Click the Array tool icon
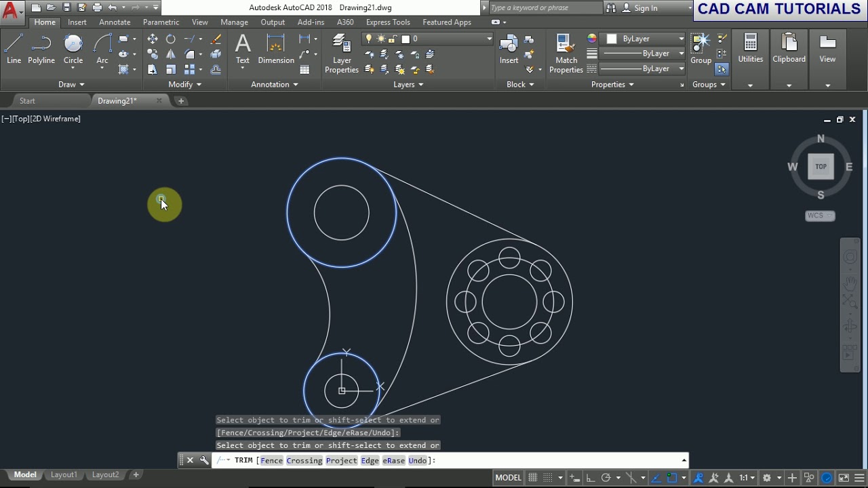The width and height of the screenshot is (868, 488). click(190, 69)
